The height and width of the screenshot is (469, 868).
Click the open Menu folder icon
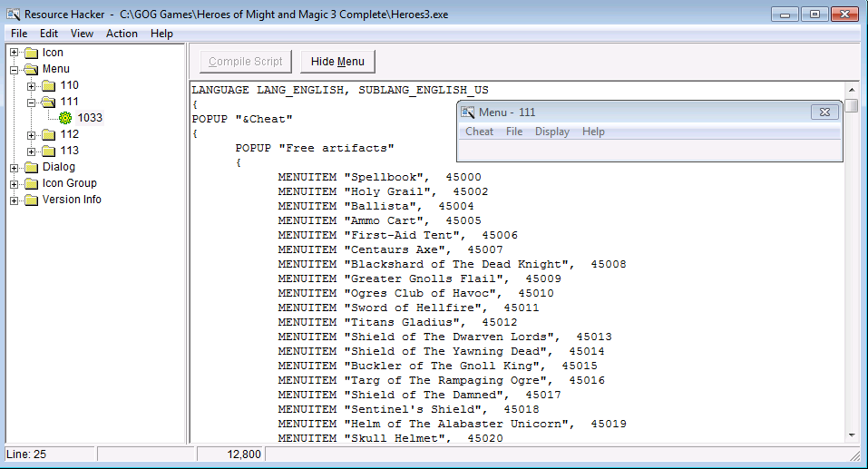point(31,69)
